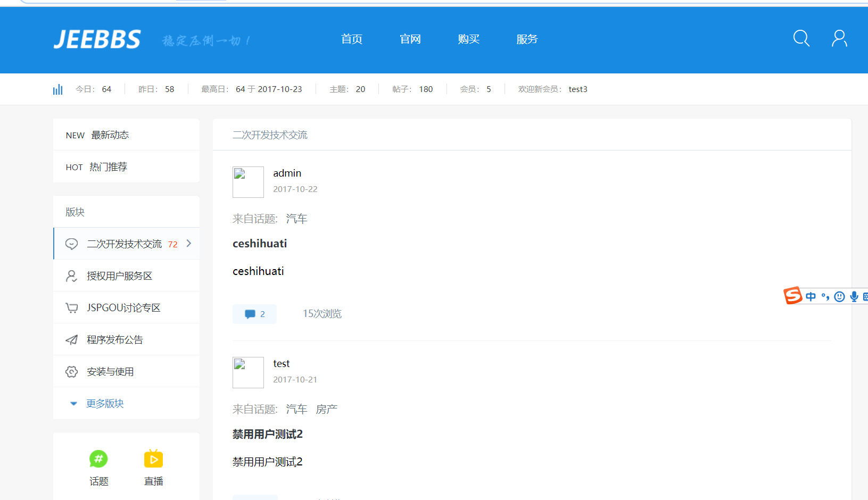This screenshot has width=868, height=500.
Task: Click the chat bubble icon beside 二次开发技术交流
Action: pos(72,244)
